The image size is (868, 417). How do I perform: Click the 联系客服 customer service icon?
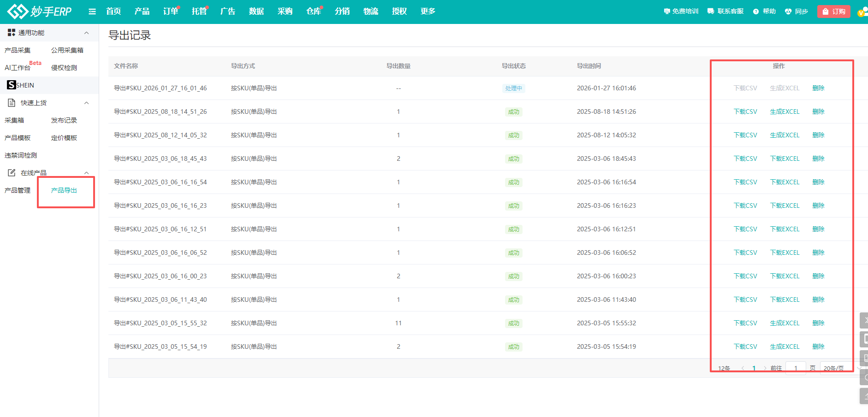click(711, 12)
